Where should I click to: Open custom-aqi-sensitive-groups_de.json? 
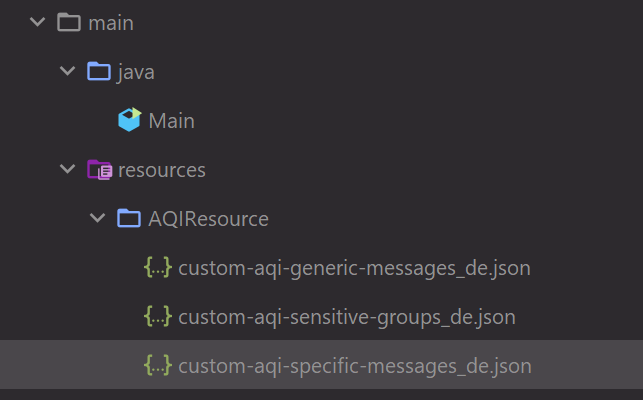point(347,317)
